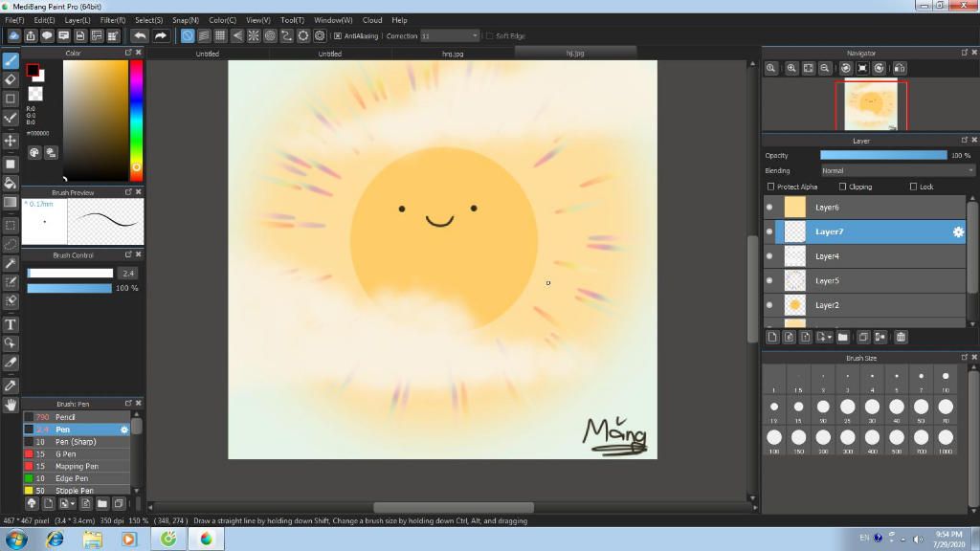
Task: Select the Edge Pen brush
Action: 77,478
